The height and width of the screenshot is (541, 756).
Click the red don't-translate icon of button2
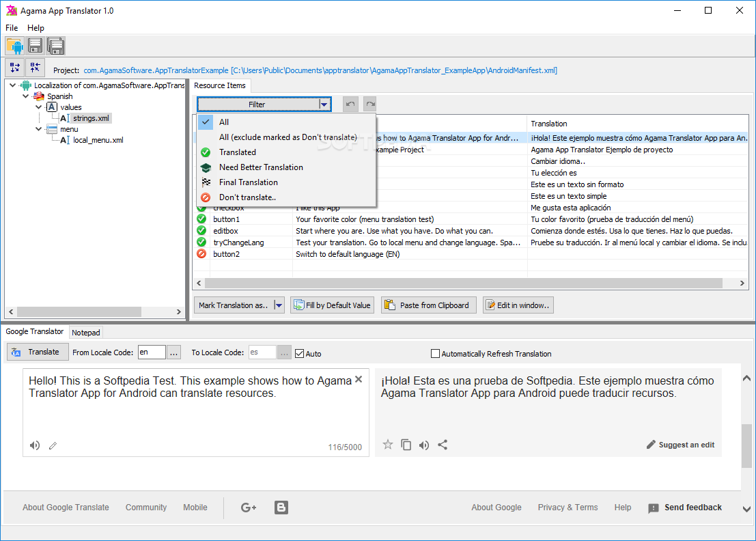tap(201, 254)
